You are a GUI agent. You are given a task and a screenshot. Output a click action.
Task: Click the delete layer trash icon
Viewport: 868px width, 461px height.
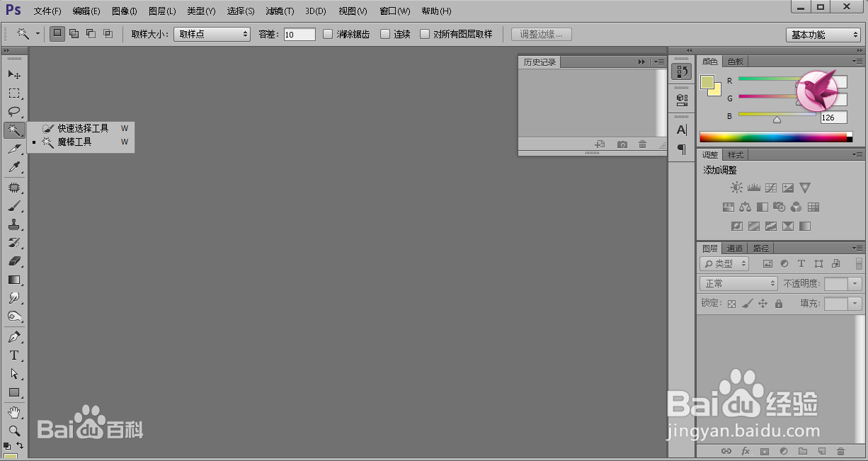(x=841, y=451)
